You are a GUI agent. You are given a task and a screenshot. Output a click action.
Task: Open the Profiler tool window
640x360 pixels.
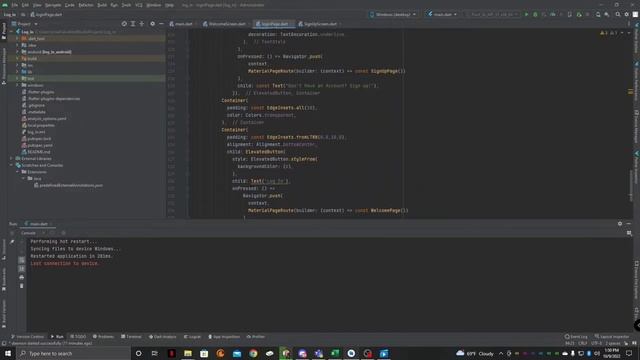pos(256,337)
